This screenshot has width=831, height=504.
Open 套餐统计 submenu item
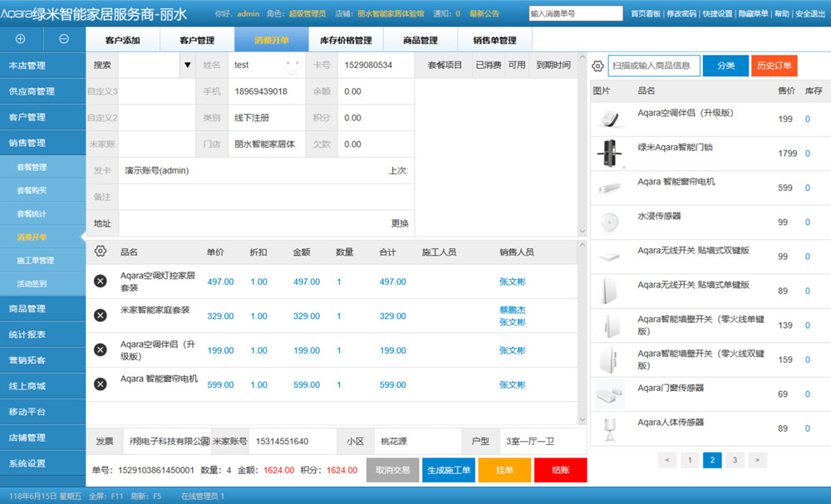pyautogui.click(x=43, y=214)
